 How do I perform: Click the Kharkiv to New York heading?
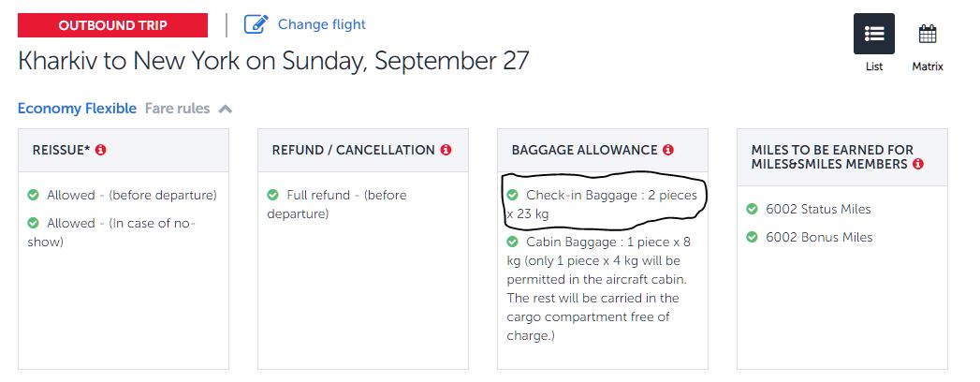coord(273,62)
